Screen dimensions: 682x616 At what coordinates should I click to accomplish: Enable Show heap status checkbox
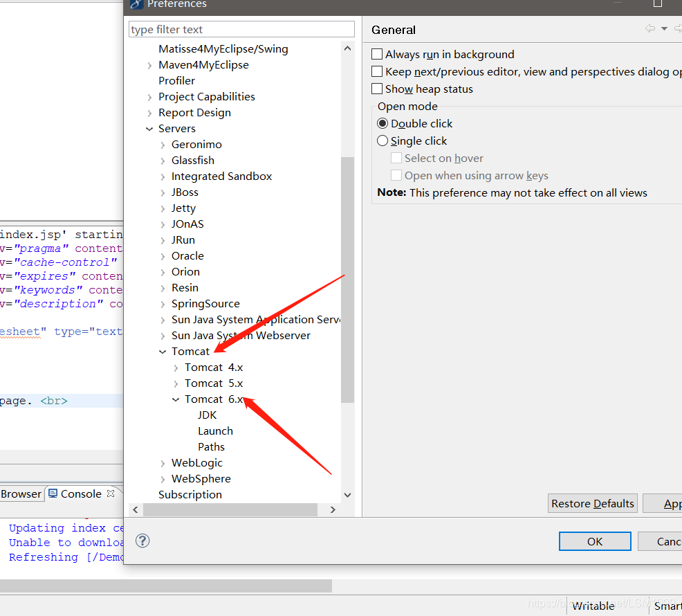377,89
